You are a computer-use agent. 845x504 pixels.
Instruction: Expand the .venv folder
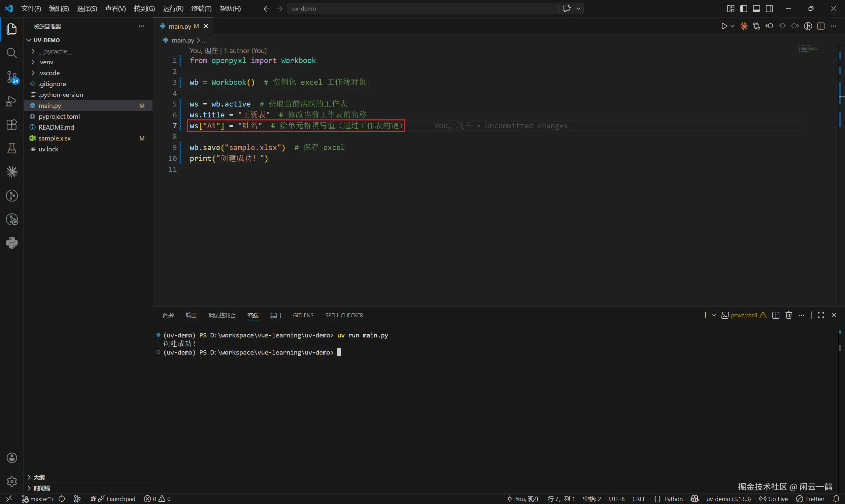(46, 62)
